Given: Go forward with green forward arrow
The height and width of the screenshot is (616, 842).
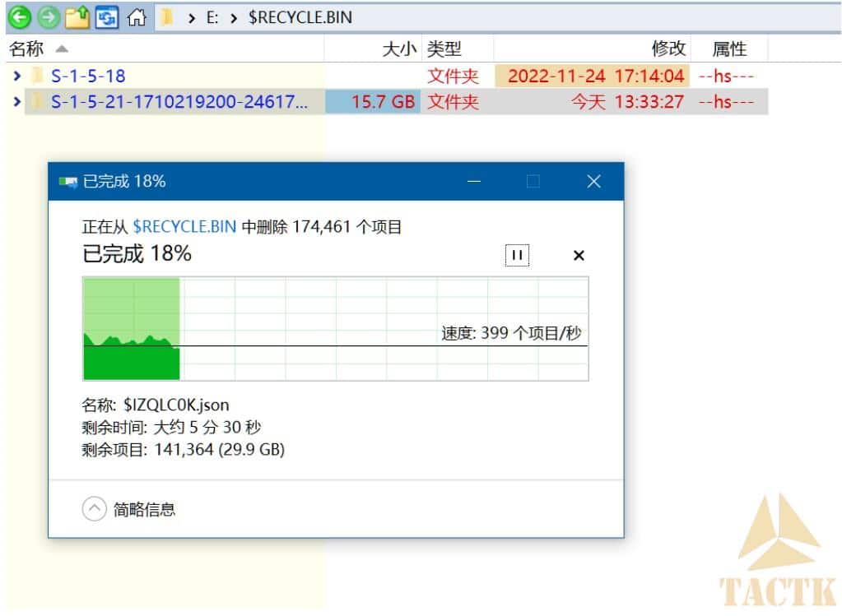Looking at the screenshot, I should pos(49,17).
